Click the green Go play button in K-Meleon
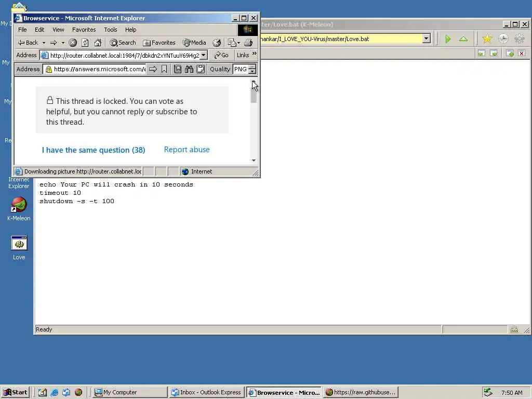The image size is (532, 399). (x=448, y=39)
